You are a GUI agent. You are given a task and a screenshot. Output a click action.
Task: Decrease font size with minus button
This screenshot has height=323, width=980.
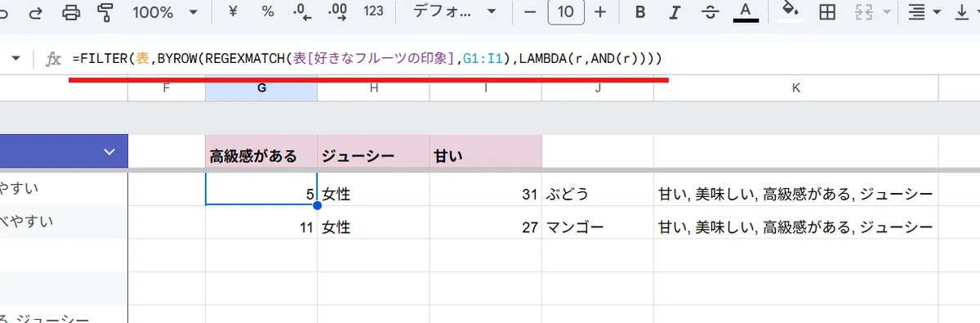coord(531,12)
